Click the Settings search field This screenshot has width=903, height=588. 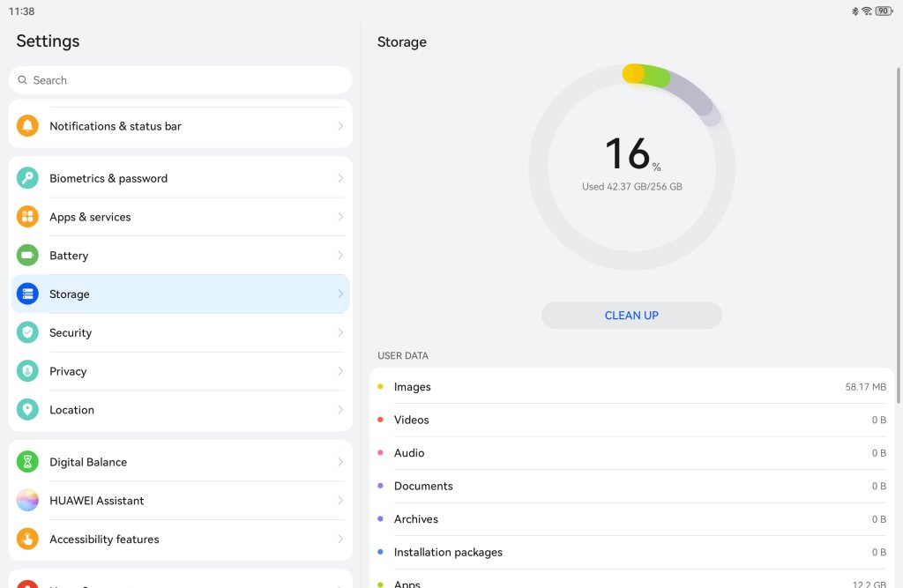click(x=180, y=80)
